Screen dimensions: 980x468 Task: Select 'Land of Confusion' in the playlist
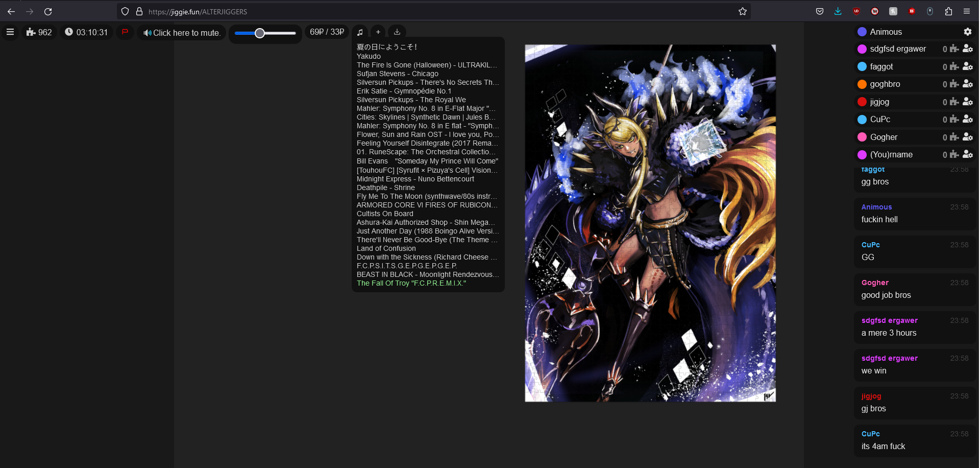pyautogui.click(x=386, y=248)
